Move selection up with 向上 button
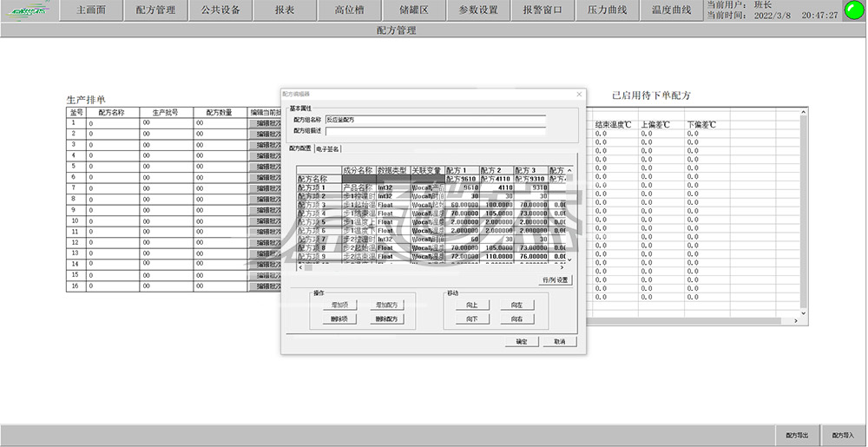 pos(472,306)
